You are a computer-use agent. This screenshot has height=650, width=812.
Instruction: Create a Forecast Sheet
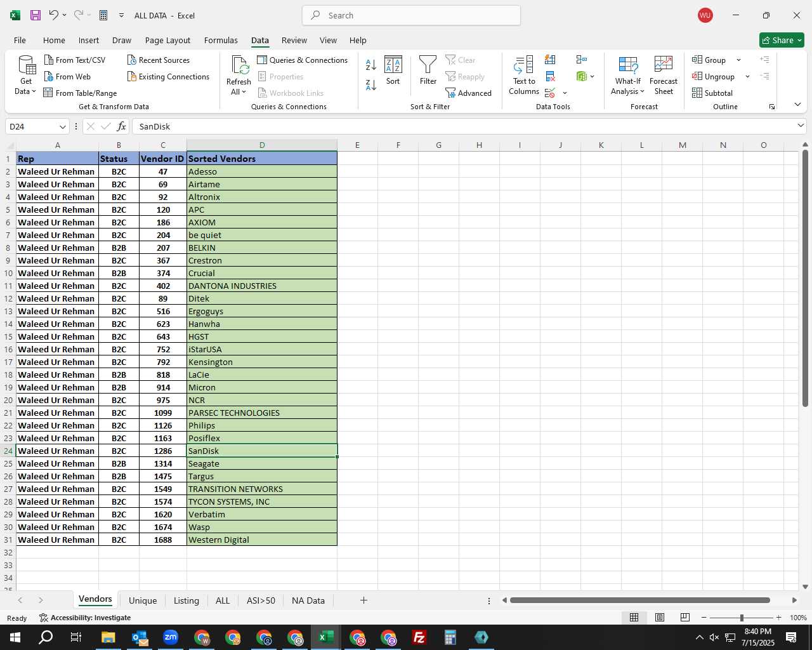(664, 76)
